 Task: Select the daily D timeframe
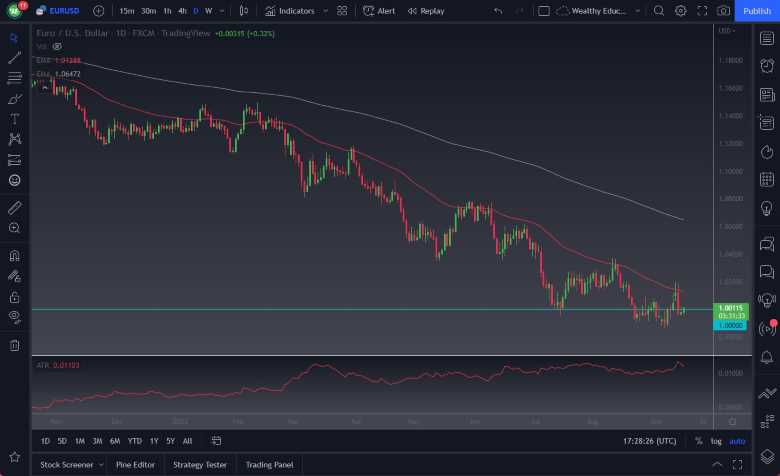[x=195, y=11]
